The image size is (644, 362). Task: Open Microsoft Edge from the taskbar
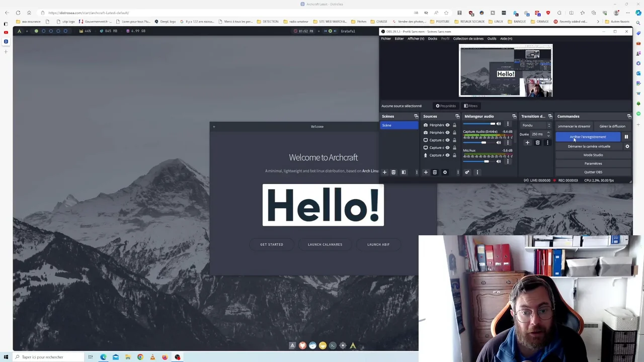click(103, 357)
